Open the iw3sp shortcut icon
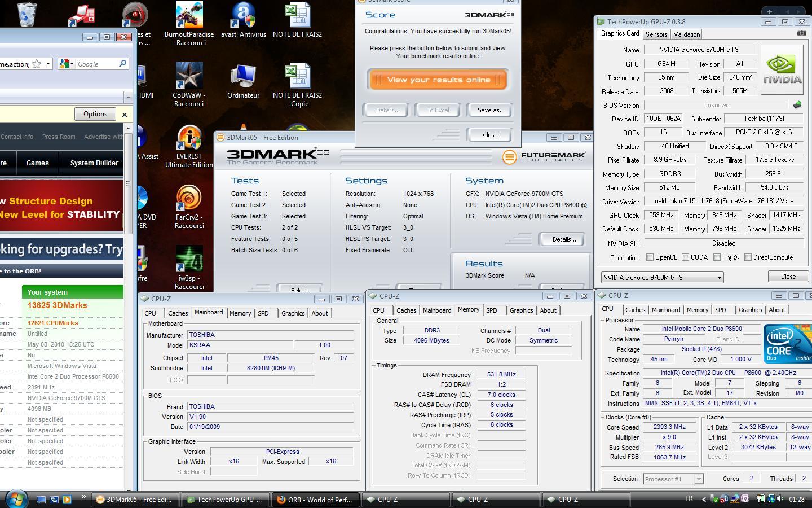 (x=189, y=259)
